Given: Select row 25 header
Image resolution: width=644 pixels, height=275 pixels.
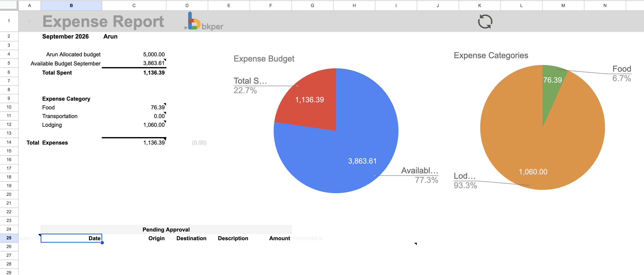Looking at the screenshot, I should click(9, 238).
